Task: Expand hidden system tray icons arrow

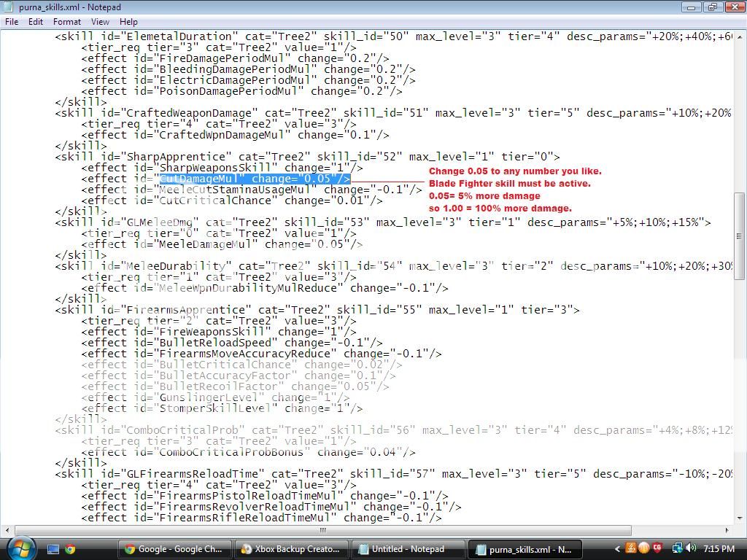Action: tap(618, 548)
